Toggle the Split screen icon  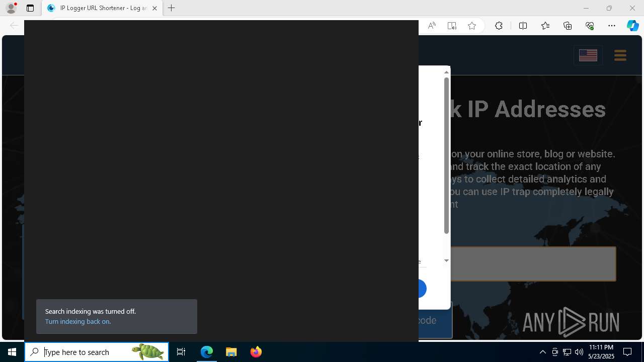coord(523,26)
